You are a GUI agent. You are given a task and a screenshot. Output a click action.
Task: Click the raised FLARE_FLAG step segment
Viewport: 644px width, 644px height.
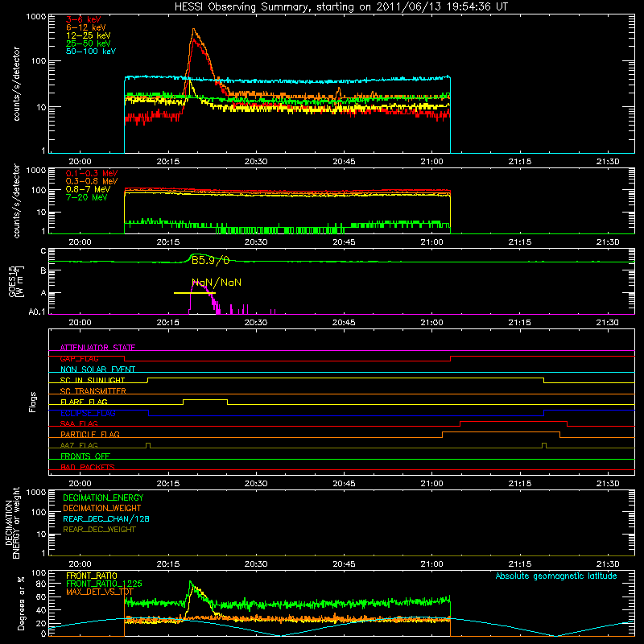[x=205, y=399]
